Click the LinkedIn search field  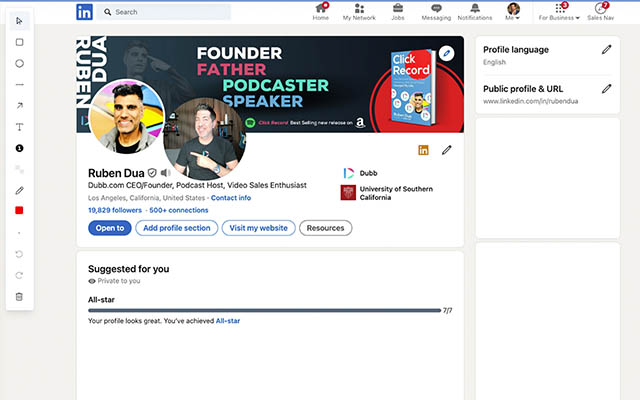tap(165, 12)
